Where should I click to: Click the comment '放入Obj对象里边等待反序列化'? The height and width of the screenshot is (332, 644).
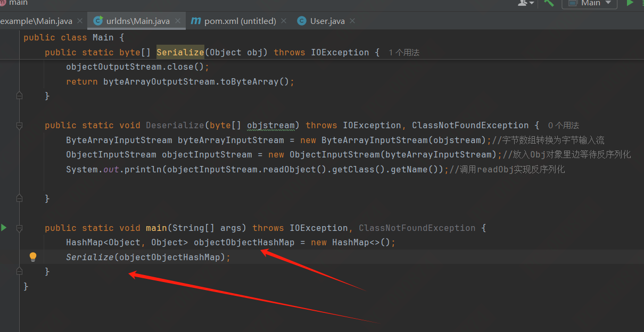click(567, 154)
